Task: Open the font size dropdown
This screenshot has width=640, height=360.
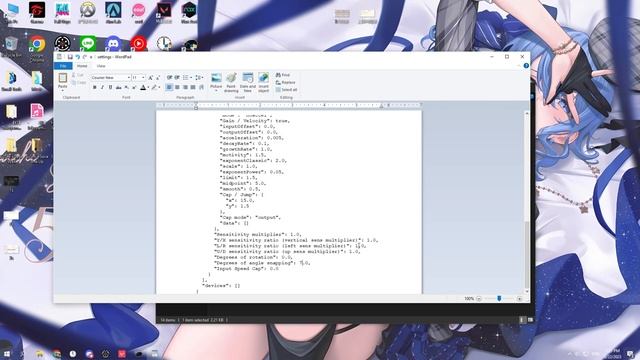Action: [x=143, y=78]
